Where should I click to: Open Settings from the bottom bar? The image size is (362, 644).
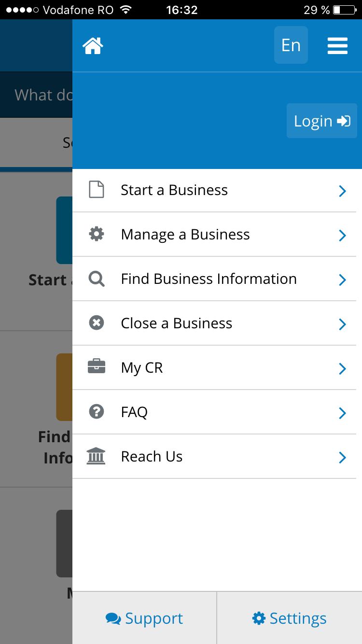289,618
